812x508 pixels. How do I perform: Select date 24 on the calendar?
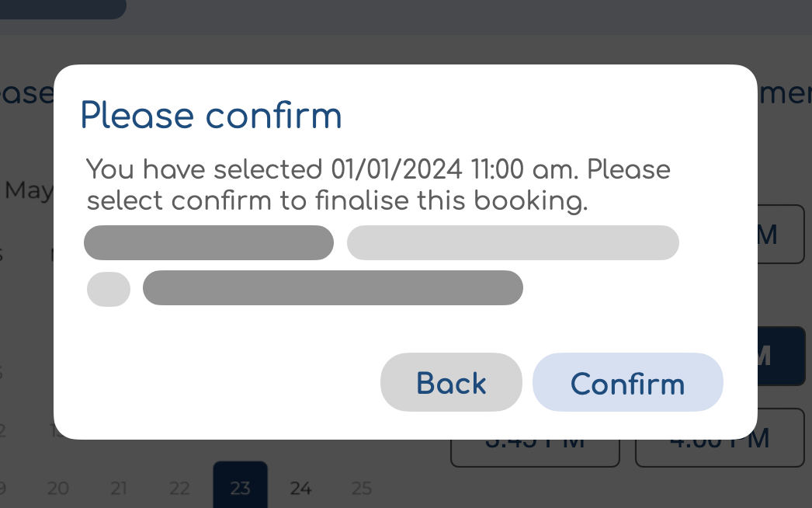click(300, 489)
